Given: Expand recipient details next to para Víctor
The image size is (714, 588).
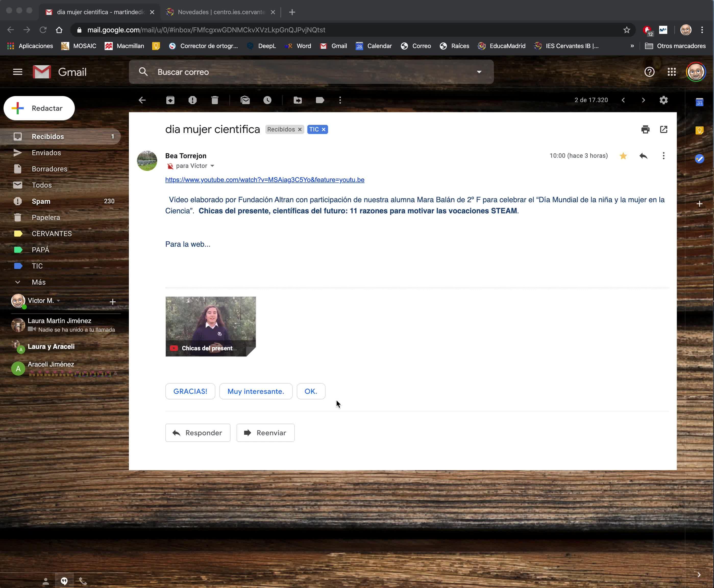Looking at the screenshot, I should coord(212,166).
